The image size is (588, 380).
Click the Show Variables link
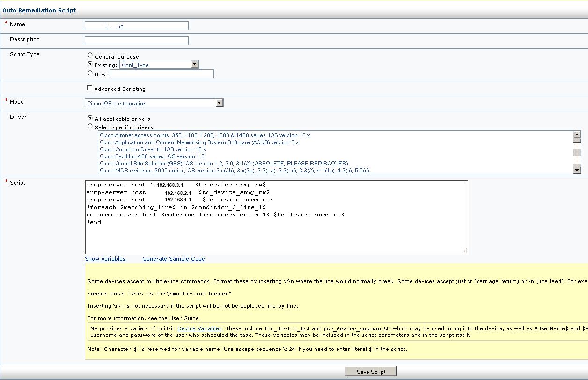pyautogui.click(x=105, y=259)
